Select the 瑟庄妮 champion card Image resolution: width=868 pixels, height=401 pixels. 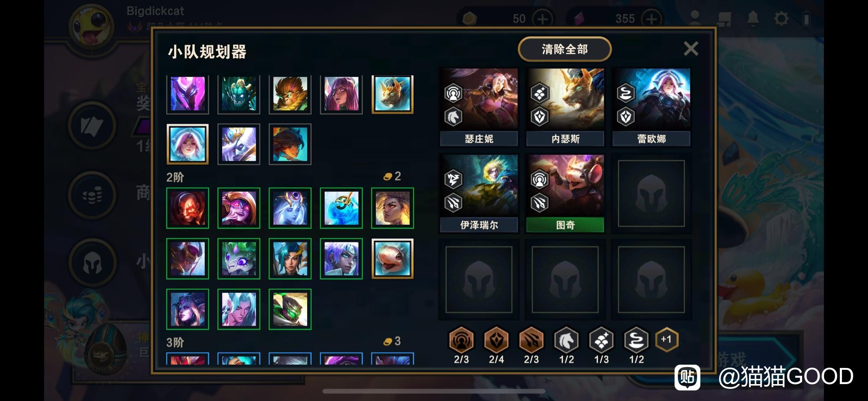[x=479, y=107]
